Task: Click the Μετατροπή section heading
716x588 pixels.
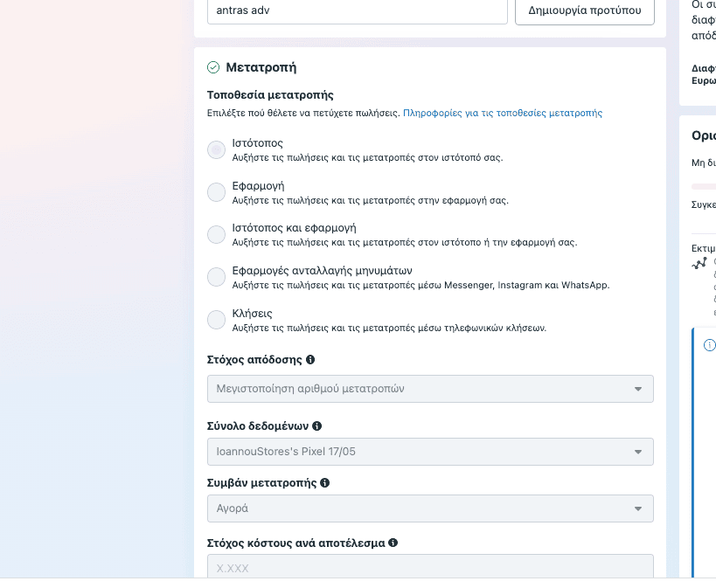Action: 261,67
